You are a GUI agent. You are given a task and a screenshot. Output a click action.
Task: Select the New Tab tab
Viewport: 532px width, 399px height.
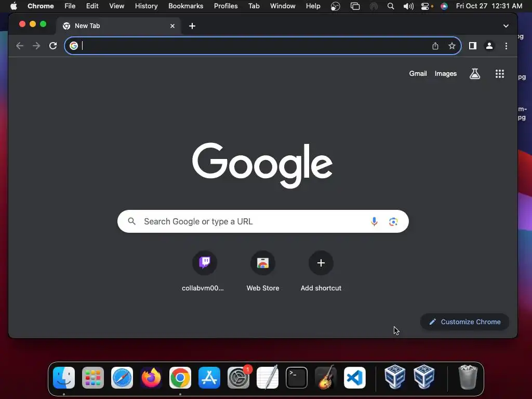[x=119, y=26]
